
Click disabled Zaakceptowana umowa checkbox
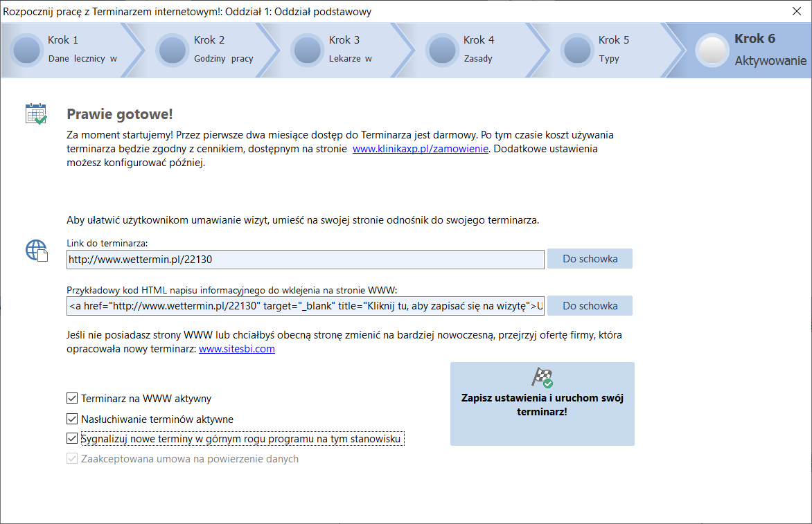pyautogui.click(x=72, y=459)
